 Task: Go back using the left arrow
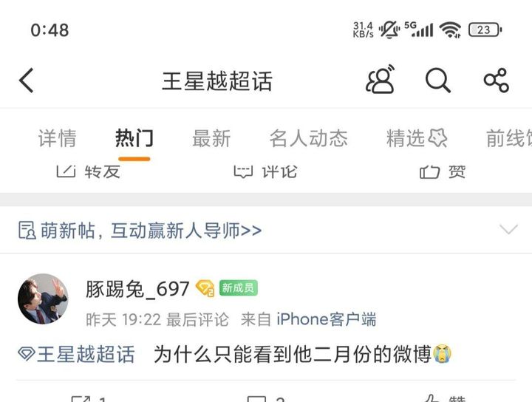(27, 81)
